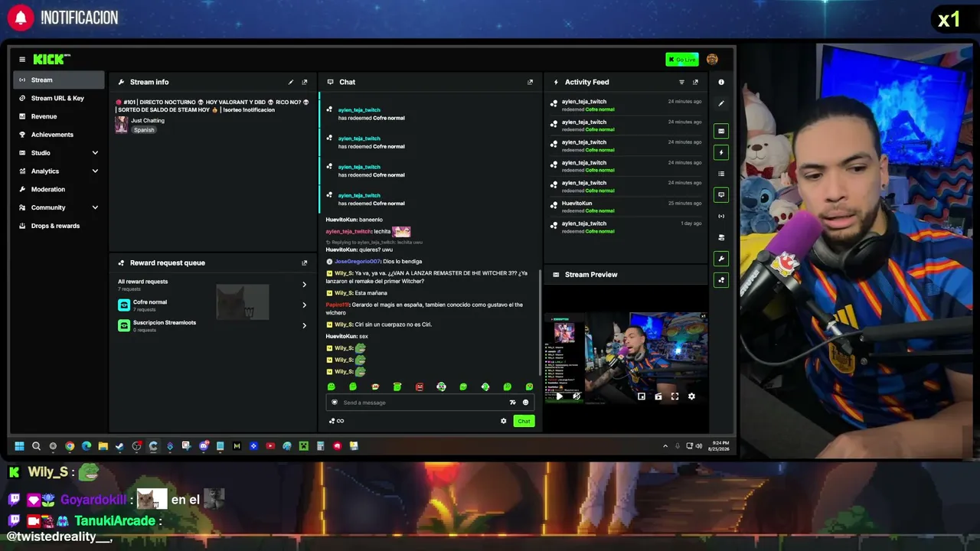980x551 pixels.
Task: Toggle the chat widget in right sidebar
Action: click(x=720, y=195)
